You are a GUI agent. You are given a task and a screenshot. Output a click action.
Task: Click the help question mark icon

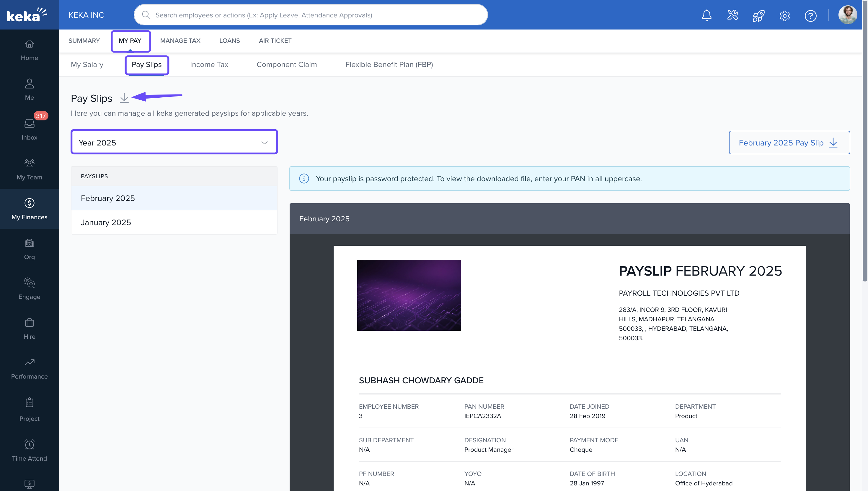coord(810,16)
